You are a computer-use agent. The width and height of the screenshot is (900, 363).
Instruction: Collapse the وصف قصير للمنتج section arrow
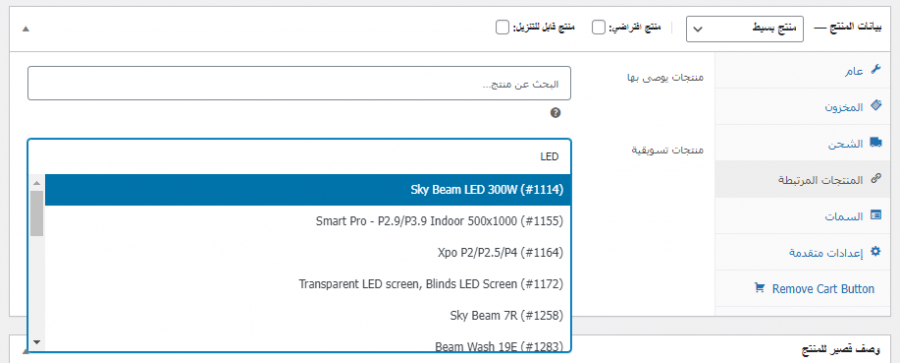(x=25, y=350)
